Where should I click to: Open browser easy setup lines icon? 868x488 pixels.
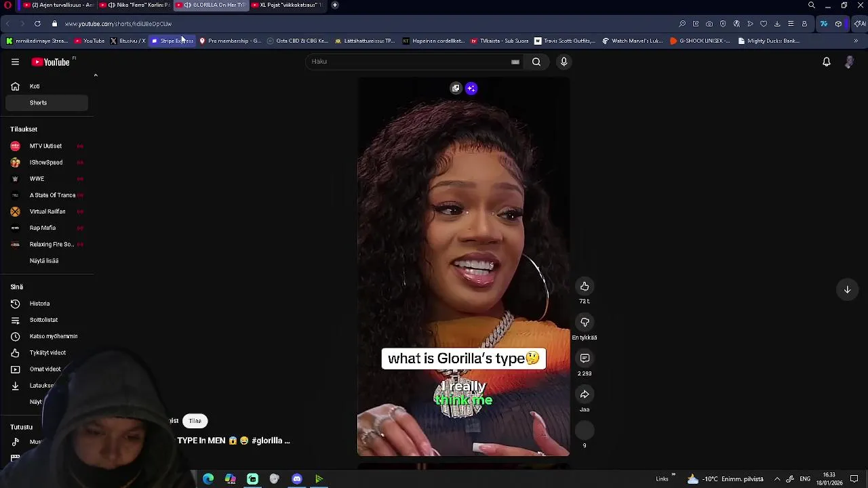(x=791, y=24)
